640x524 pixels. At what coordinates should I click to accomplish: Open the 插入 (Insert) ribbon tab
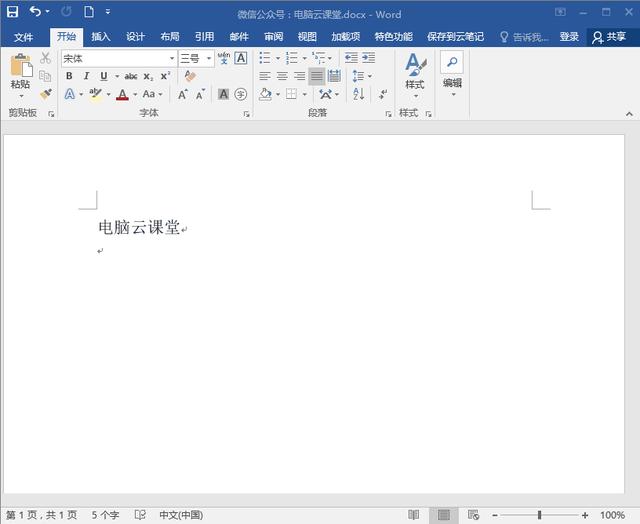click(x=101, y=37)
